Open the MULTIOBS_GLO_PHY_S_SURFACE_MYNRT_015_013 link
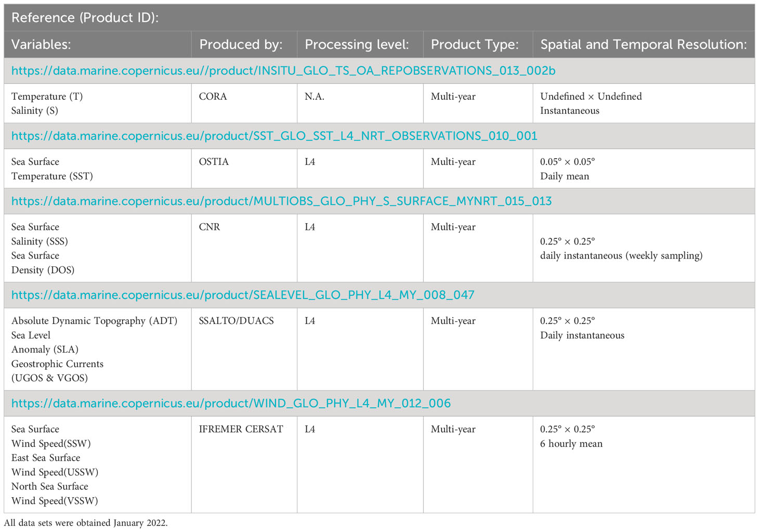Viewport: 759px width, 532px height. coord(282,201)
